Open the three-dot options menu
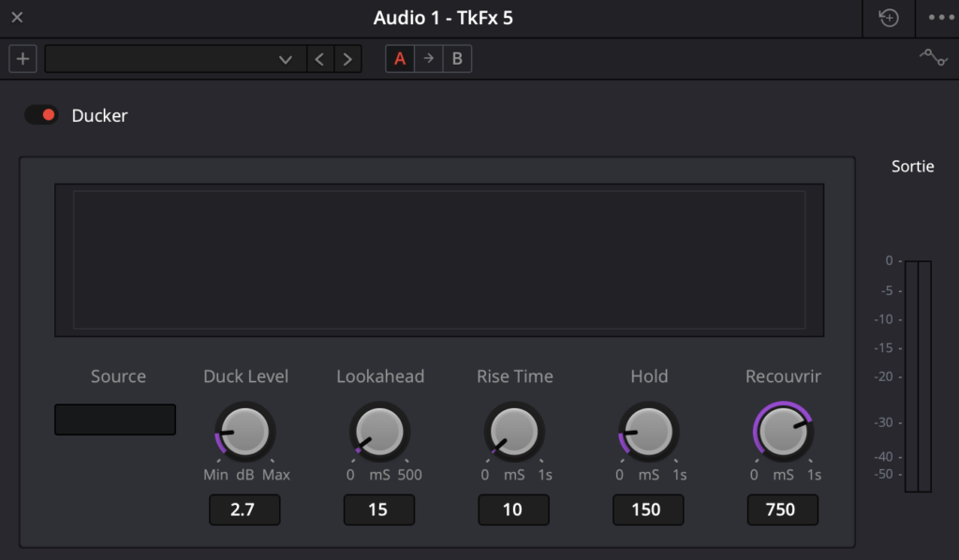Image resolution: width=959 pixels, height=560 pixels. [940, 18]
